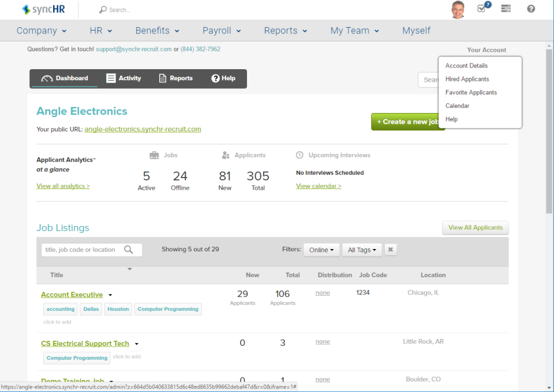The width and height of the screenshot is (554, 392).
Task: Click the page vertical scrollbar
Action: coord(549,130)
